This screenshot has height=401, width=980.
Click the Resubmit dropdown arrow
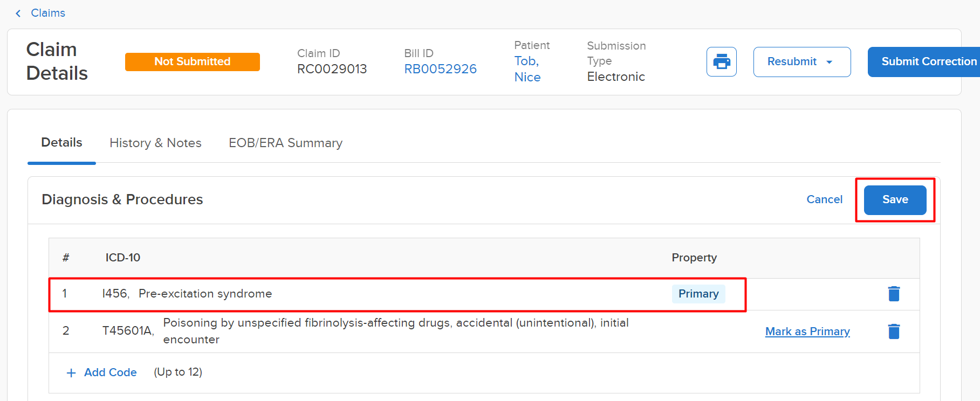(830, 62)
